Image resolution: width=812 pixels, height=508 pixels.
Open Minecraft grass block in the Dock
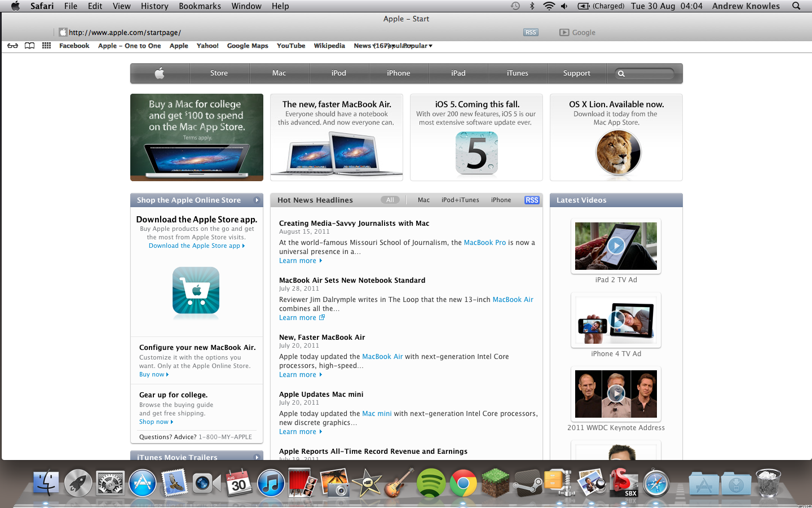(x=496, y=483)
